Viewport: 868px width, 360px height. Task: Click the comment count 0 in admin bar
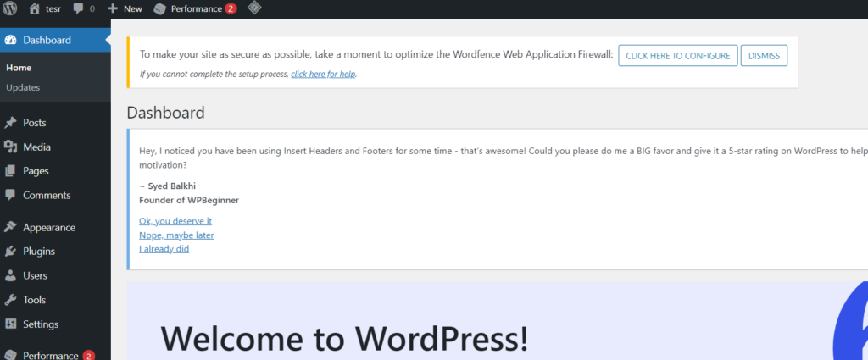[92, 8]
